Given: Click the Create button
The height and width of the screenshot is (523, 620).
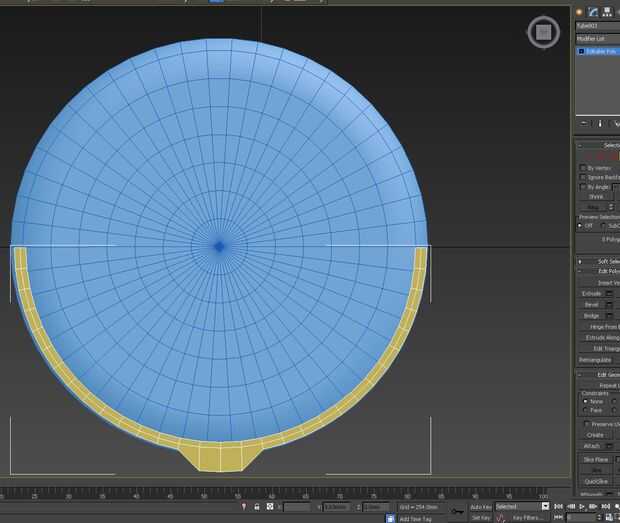Looking at the screenshot, I should click(x=595, y=435).
